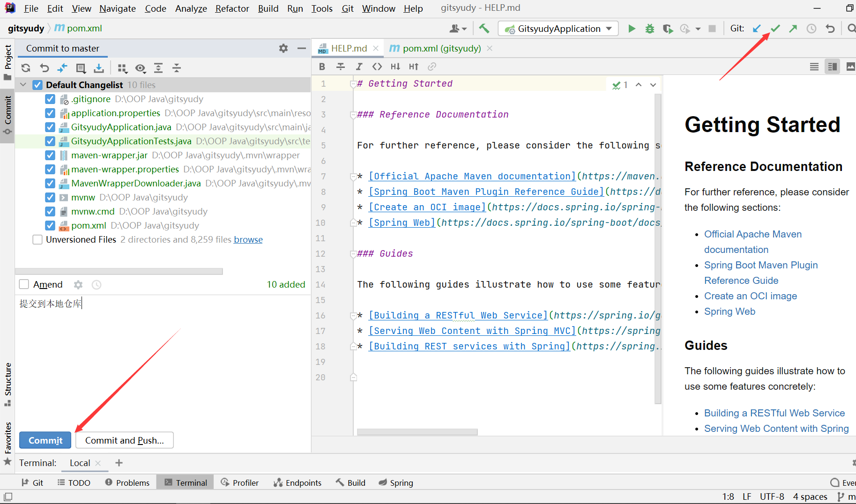This screenshot has width=856, height=504.
Task: Click the Italic formatting icon
Action: tap(358, 67)
